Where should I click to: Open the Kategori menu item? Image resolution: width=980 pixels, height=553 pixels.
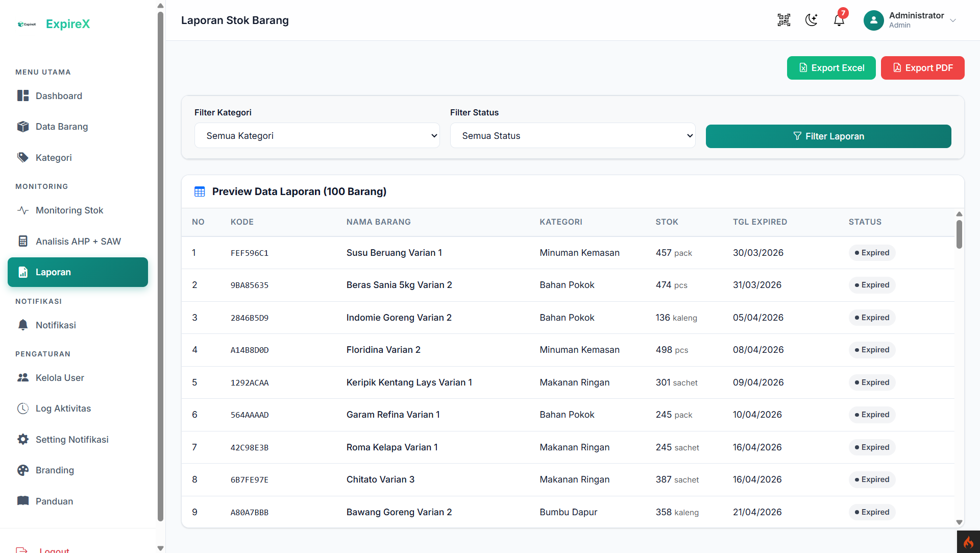(x=78, y=158)
